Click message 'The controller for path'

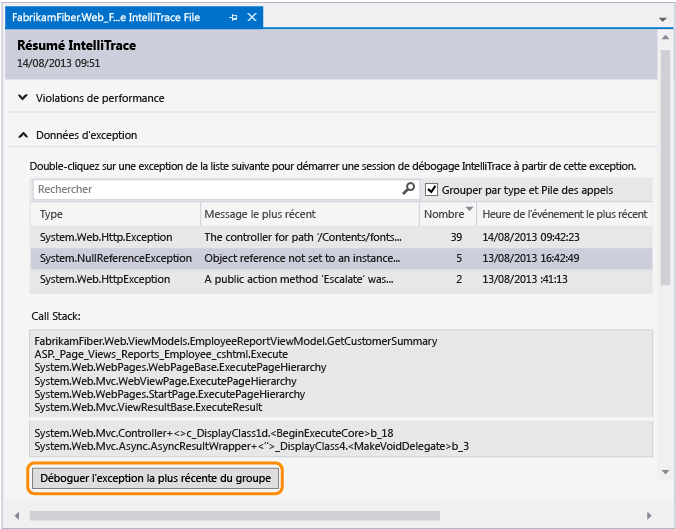point(303,237)
